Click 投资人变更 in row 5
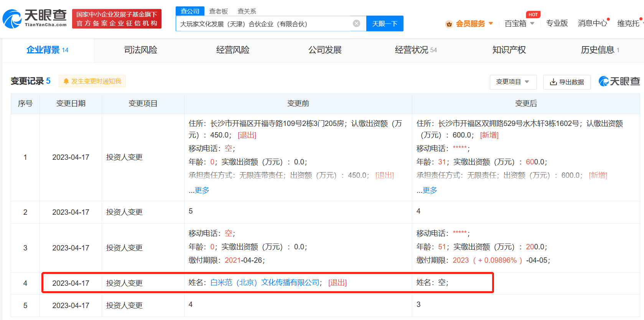Screen dimensions: 644x320 pos(124,305)
